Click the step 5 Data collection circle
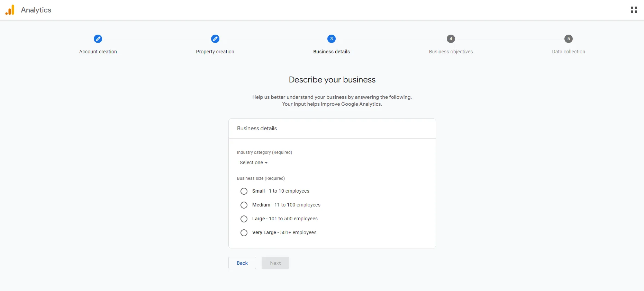644x291 pixels. coord(569,39)
